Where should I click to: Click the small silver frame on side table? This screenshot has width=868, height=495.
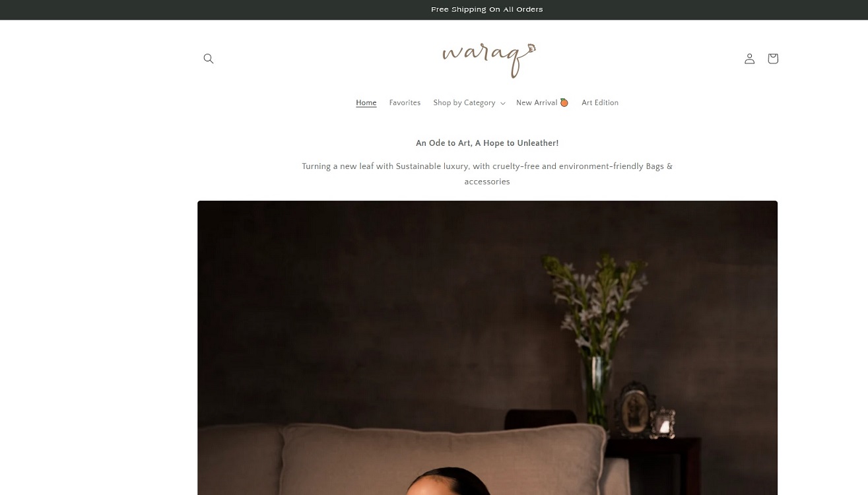[x=663, y=422]
